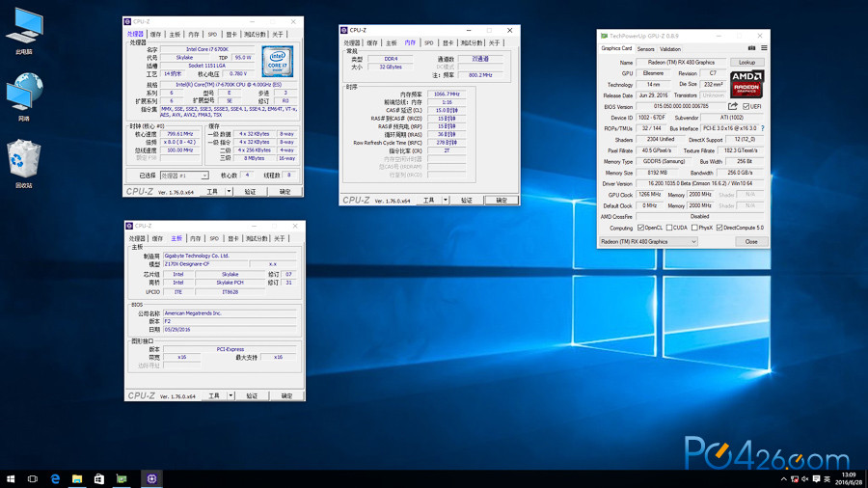Screen dimensions: 868x488
Task: Open File Explorer from the taskbar
Action: coord(77,478)
